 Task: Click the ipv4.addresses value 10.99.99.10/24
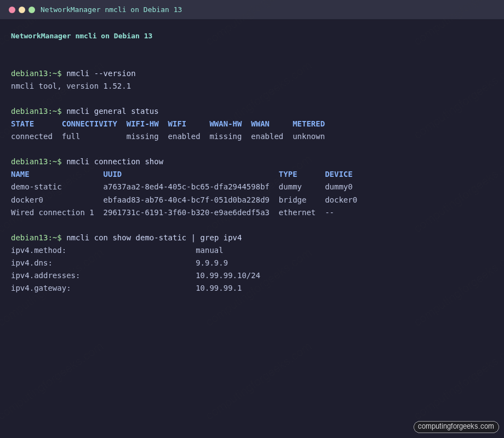[228, 275]
